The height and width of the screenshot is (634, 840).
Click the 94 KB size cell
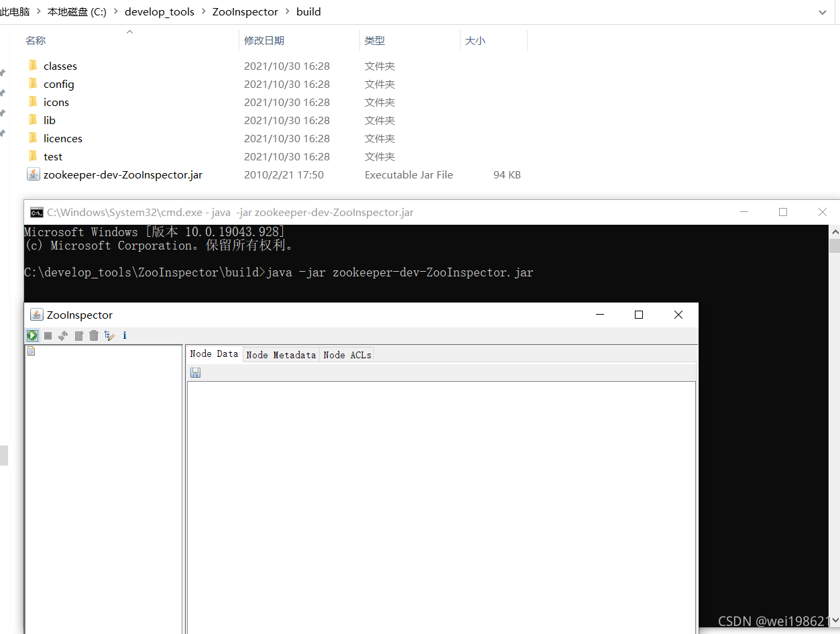507,174
